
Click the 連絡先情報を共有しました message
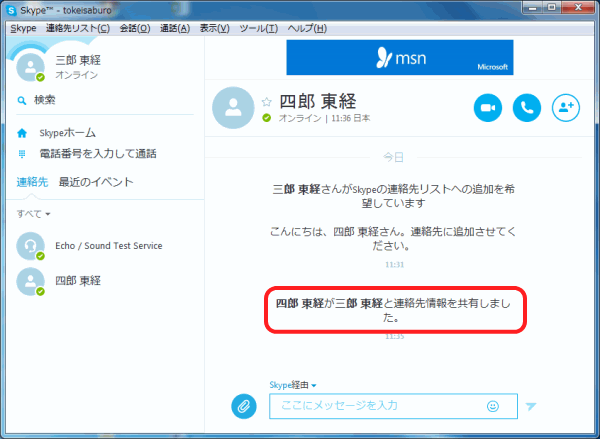point(393,310)
